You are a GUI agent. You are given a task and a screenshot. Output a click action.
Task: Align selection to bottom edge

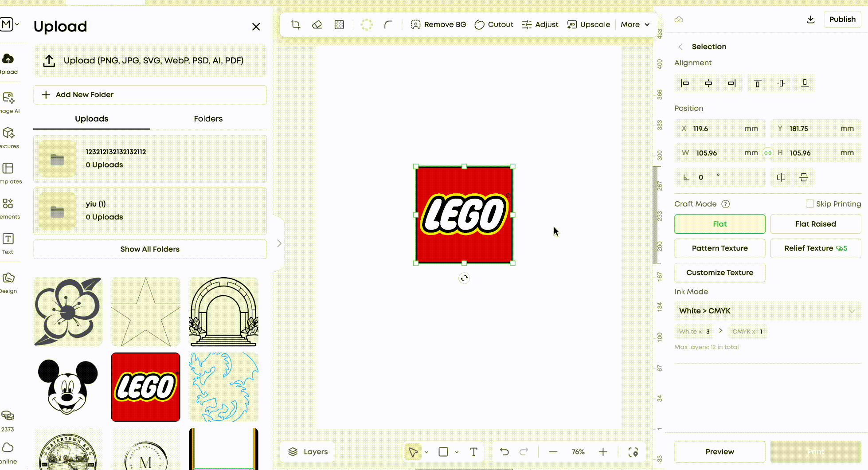805,83
